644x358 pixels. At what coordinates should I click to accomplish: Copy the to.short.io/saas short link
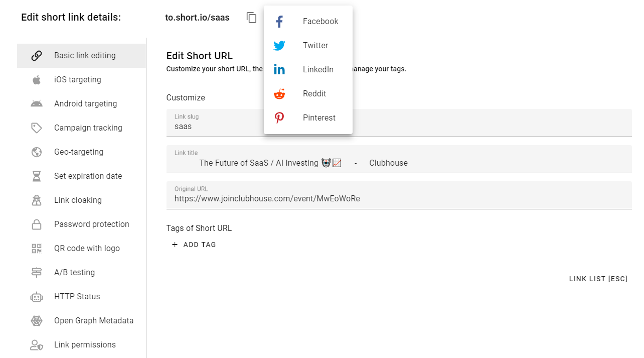(x=251, y=18)
